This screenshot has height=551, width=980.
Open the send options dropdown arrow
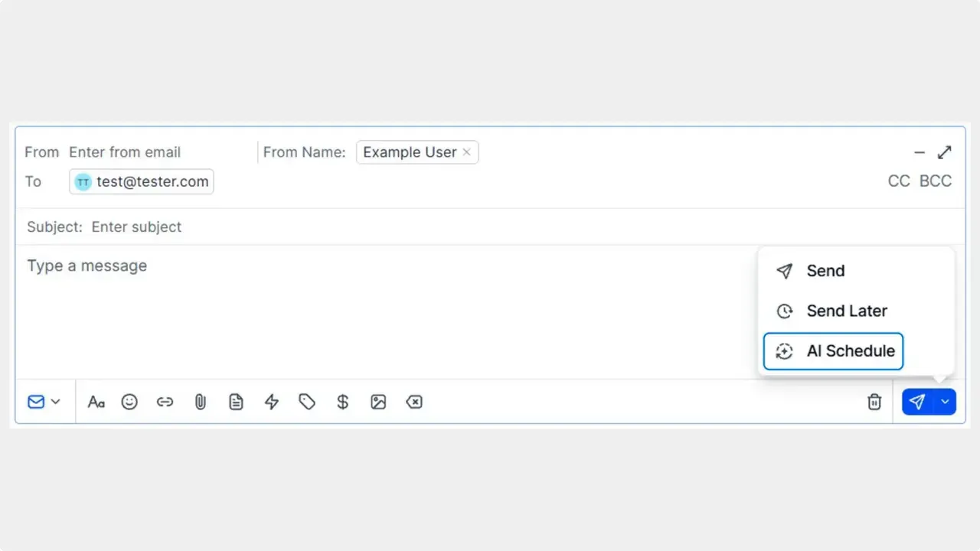pyautogui.click(x=944, y=402)
